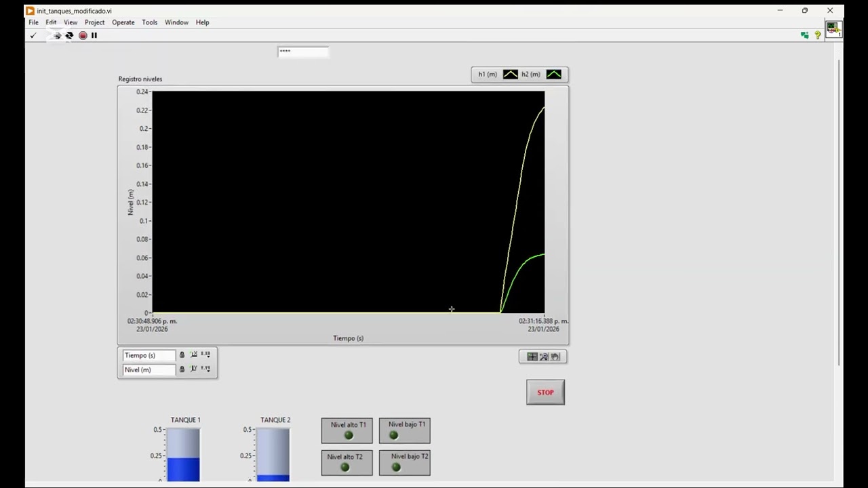
Task: Click the LabVIEW icon in the title bar
Action: pyautogui.click(x=30, y=11)
